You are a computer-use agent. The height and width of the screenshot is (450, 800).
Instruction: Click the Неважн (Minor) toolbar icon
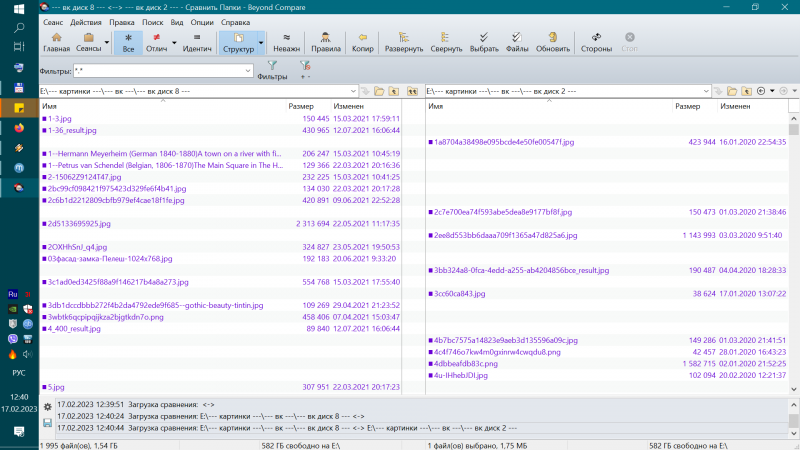tap(286, 42)
